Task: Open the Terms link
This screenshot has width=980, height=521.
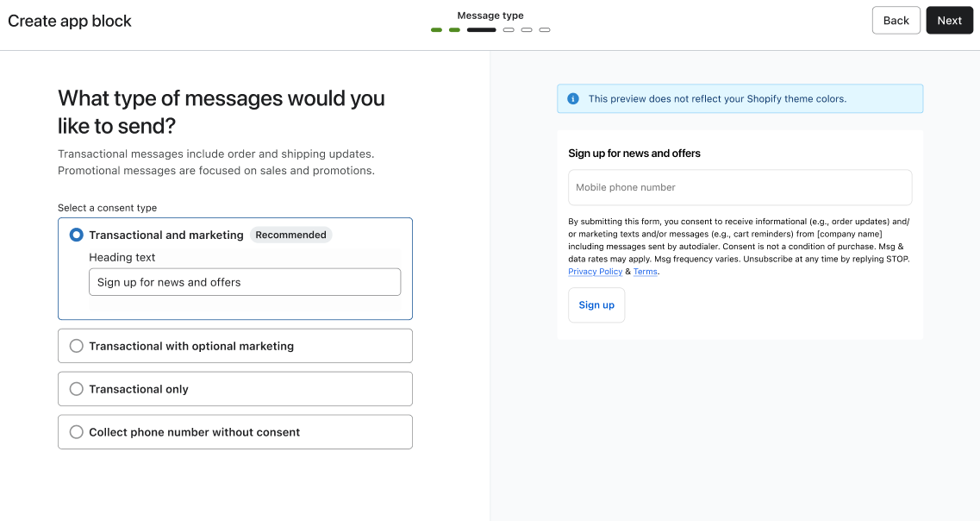Action: (x=646, y=272)
